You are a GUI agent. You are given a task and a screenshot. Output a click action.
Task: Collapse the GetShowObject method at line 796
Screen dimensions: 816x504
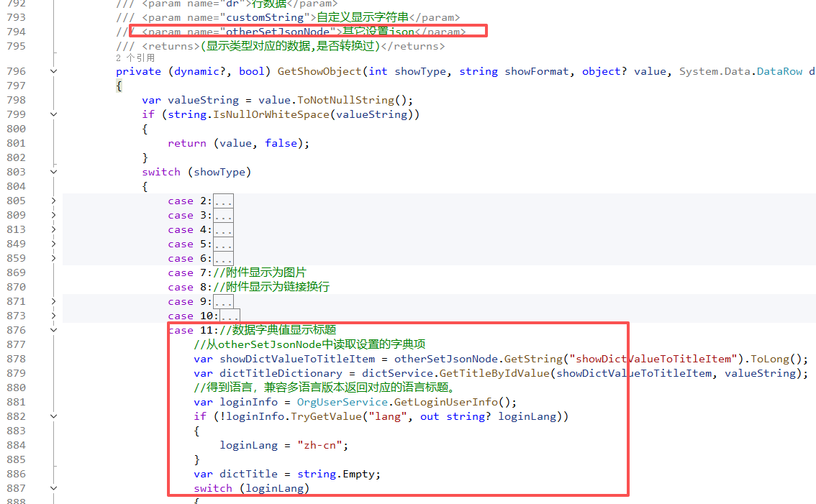pos(53,71)
